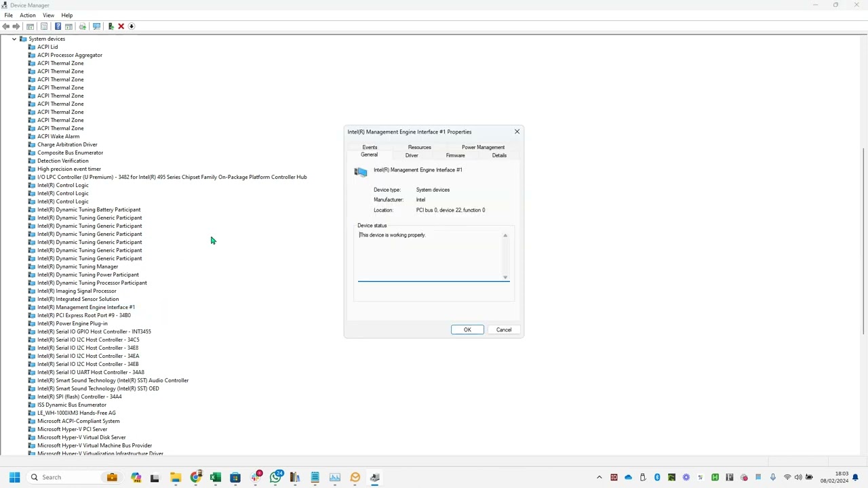Select ACPI Lid in the device tree
The image size is (868, 488).
[x=47, y=47]
